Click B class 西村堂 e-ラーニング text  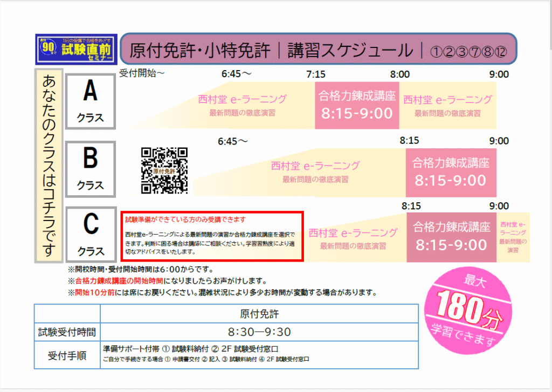click(315, 166)
